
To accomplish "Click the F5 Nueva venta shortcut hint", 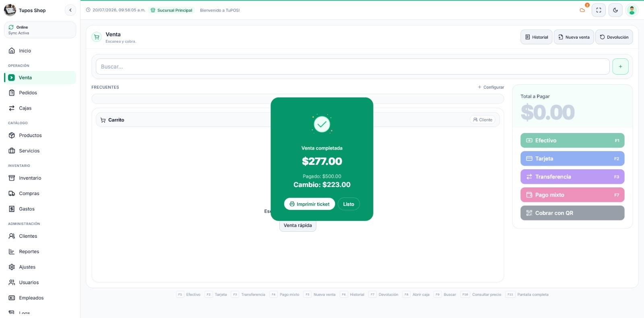I will [320, 295].
